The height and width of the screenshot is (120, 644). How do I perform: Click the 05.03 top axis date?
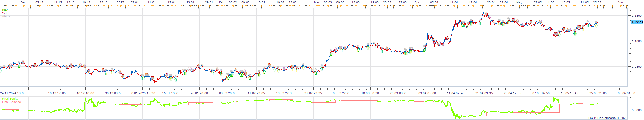pyautogui.click(x=328, y=2)
